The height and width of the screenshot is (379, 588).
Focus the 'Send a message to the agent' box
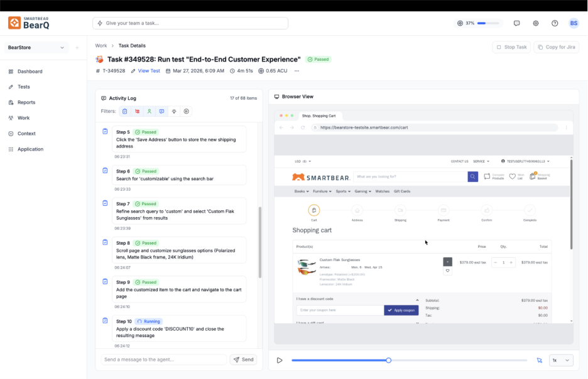point(163,360)
